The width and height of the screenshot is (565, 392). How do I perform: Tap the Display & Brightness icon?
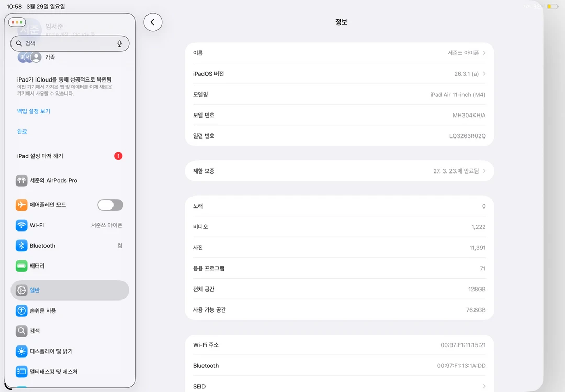(x=21, y=351)
